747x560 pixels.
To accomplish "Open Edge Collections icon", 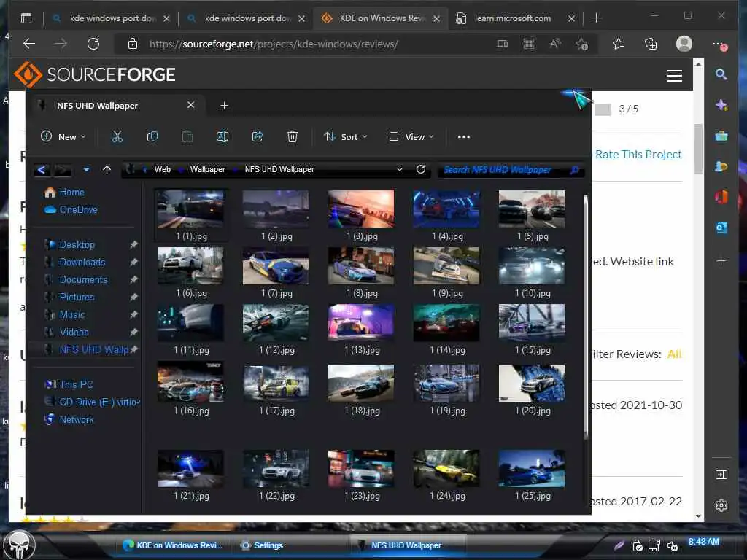I will 650,44.
